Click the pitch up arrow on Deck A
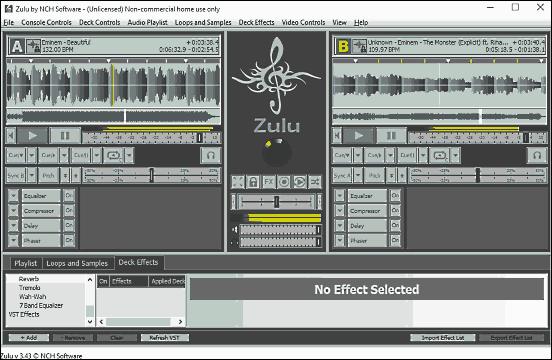 [75, 175]
